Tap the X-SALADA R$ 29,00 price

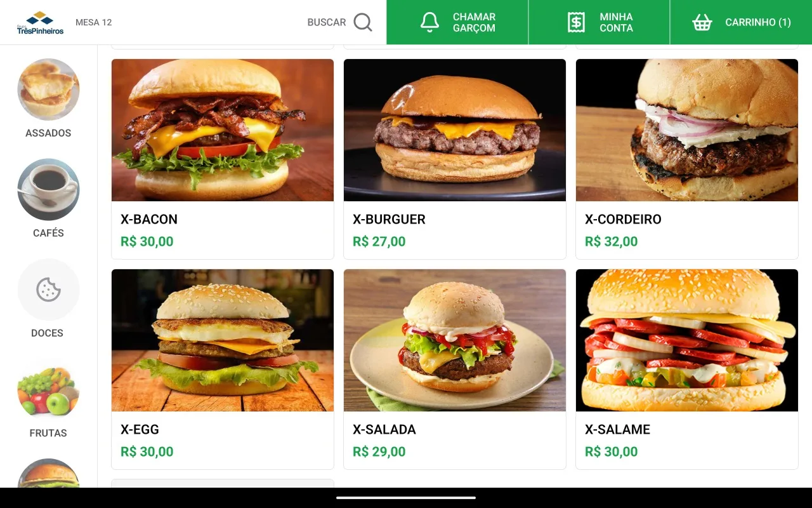pyautogui.click(x=379, y=451)
